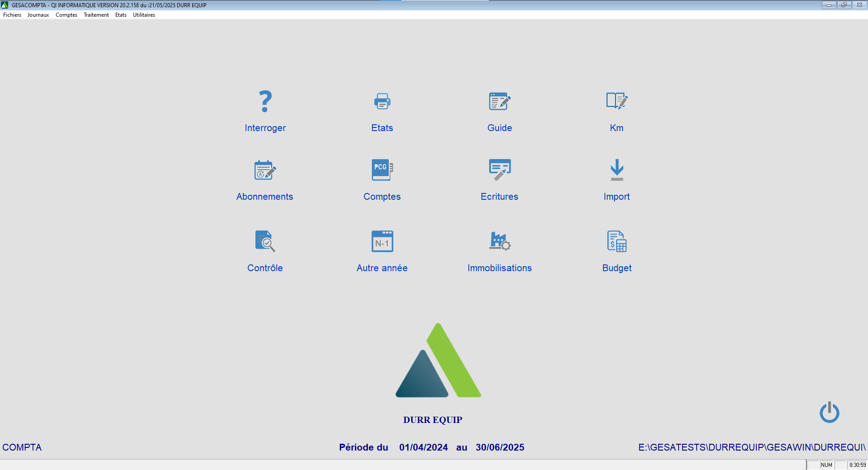Click the Guide label
868x470 pixels.
(x=500, y=128)
